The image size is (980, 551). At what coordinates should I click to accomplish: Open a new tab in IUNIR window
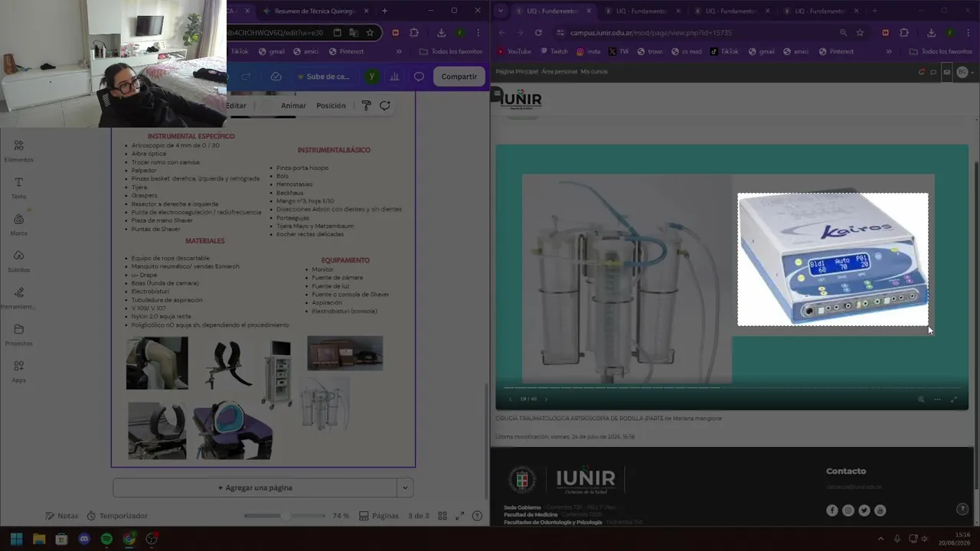click(876, 11)
